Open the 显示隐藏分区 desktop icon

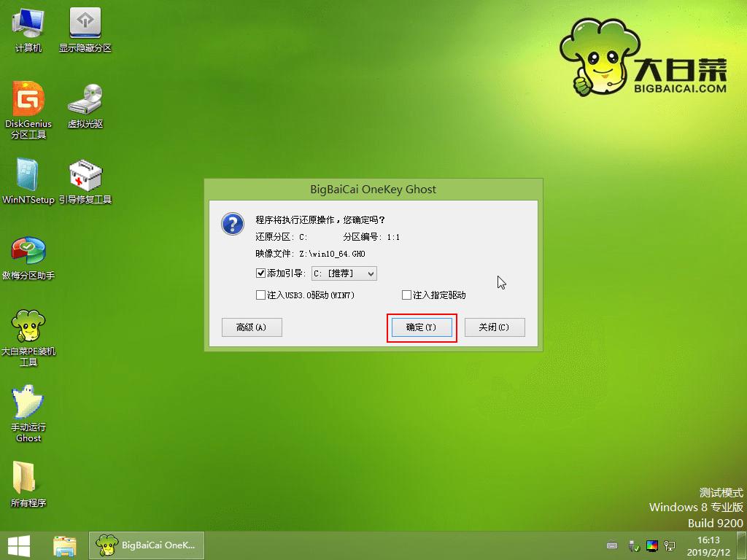[85, 29]
